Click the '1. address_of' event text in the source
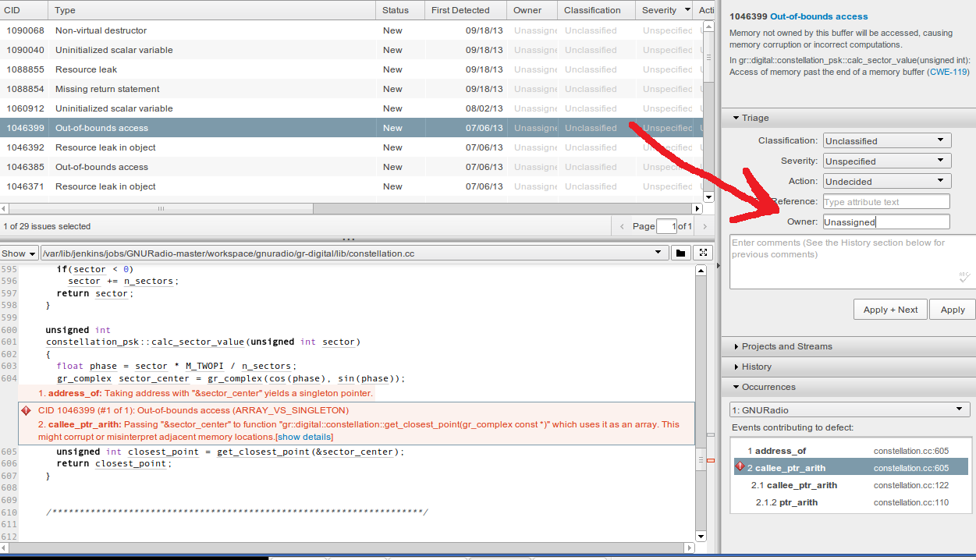Image resolution: width=976 pixels, height=560 pixels. pyautogui.click(x=206, y=393)
